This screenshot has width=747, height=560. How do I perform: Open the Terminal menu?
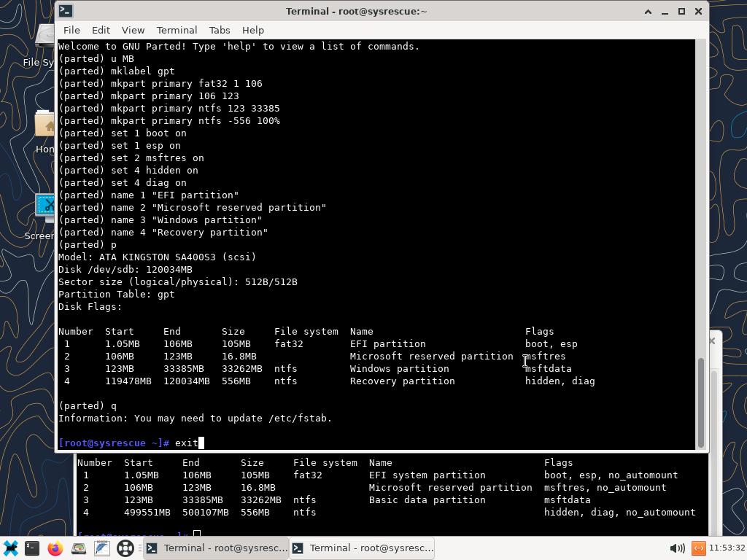[177, 30]
